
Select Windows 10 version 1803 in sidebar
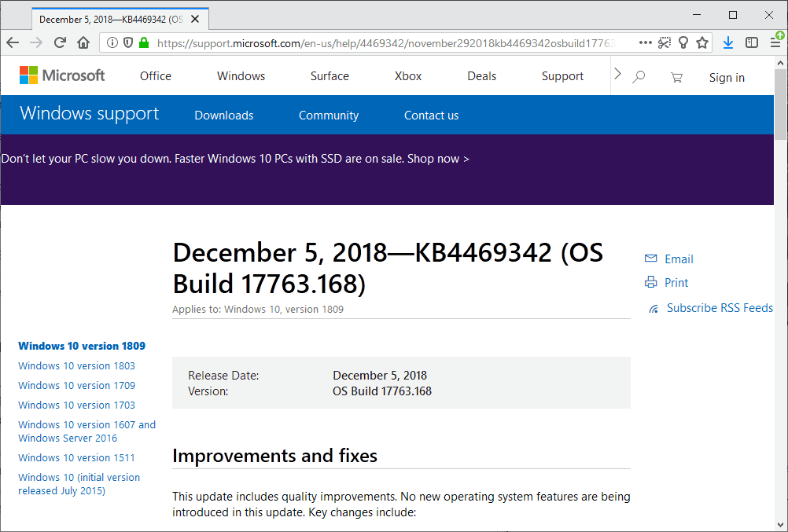(76, 365)
